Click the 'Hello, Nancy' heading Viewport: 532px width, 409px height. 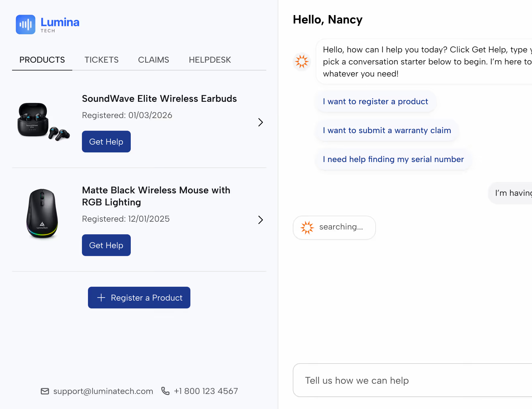click(328, 20)
